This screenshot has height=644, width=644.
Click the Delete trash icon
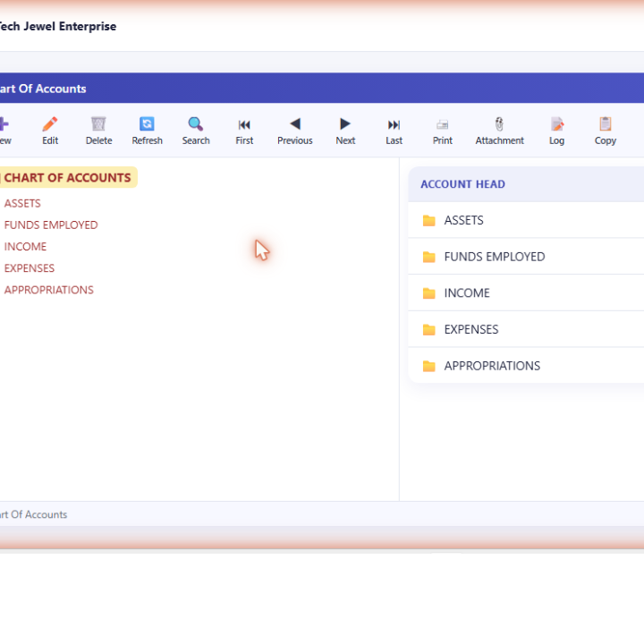[x=98, y=123]
